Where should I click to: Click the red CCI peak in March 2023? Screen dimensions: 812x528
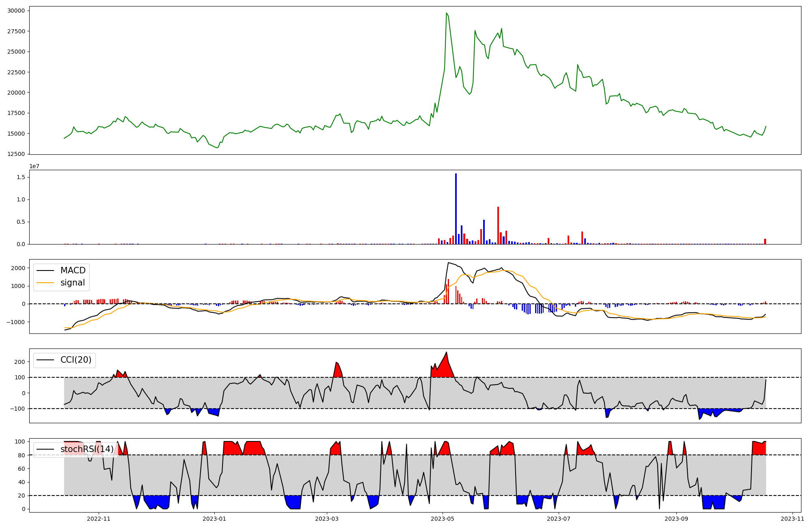point(337,369)
